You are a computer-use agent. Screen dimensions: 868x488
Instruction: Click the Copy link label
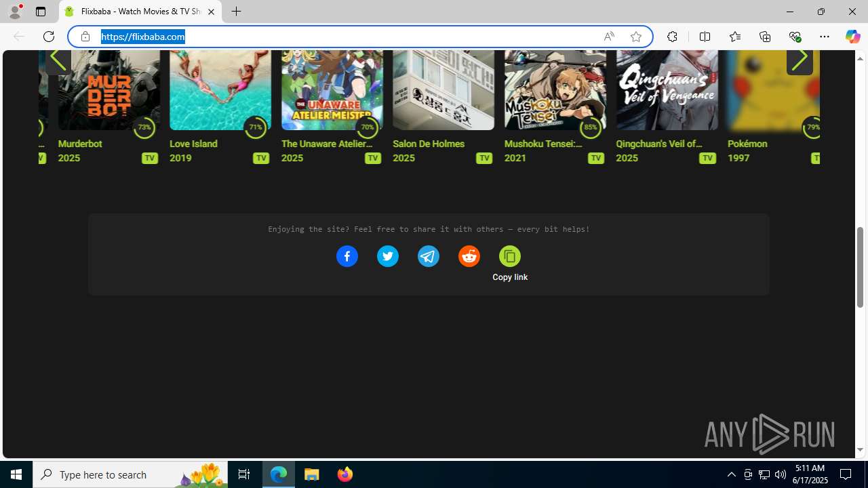tap(510, 277)
